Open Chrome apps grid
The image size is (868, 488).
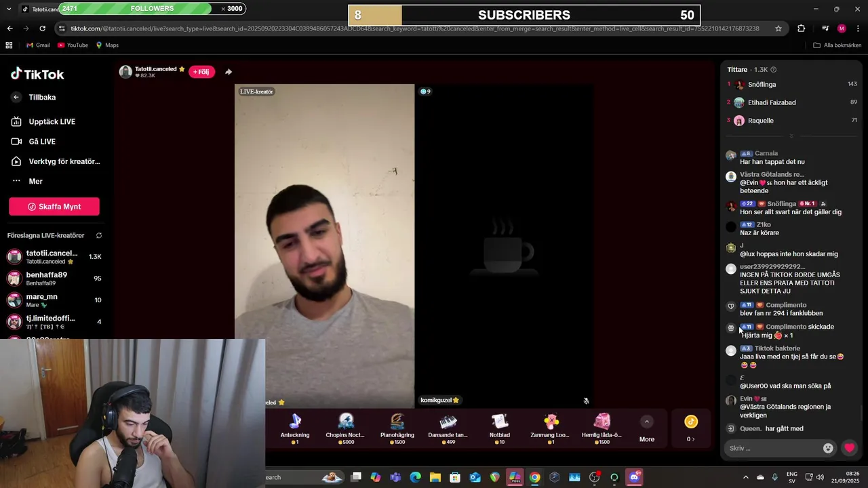pos(9,45)
